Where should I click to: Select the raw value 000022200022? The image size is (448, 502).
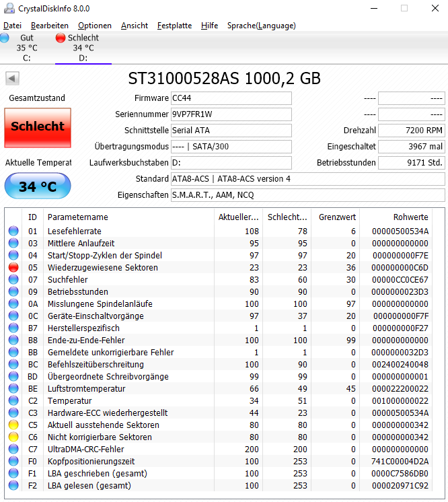[400, 389]
